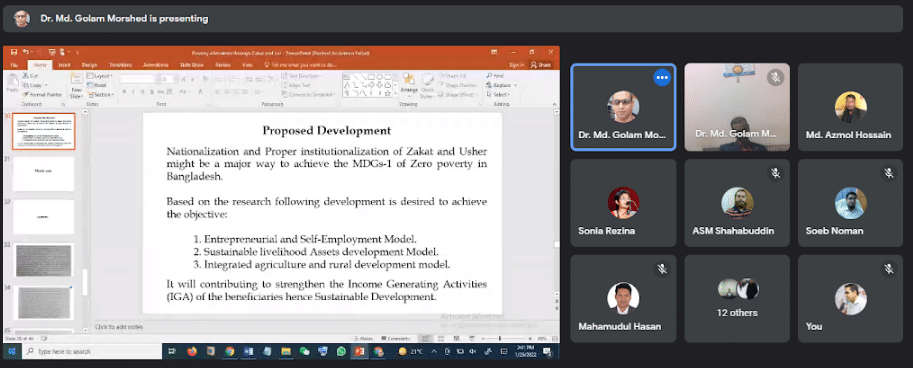The height and width of the screenshot is (368, 913).
Task: Open WhatsApp from the taskbar
Action: click(x=341, y=351)
